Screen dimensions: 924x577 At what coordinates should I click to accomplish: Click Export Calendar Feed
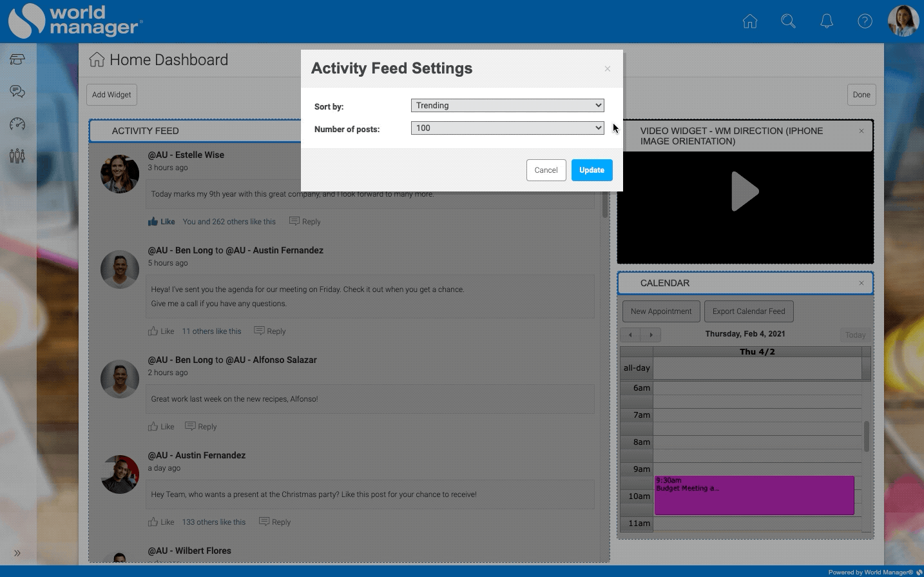[749, 311]
